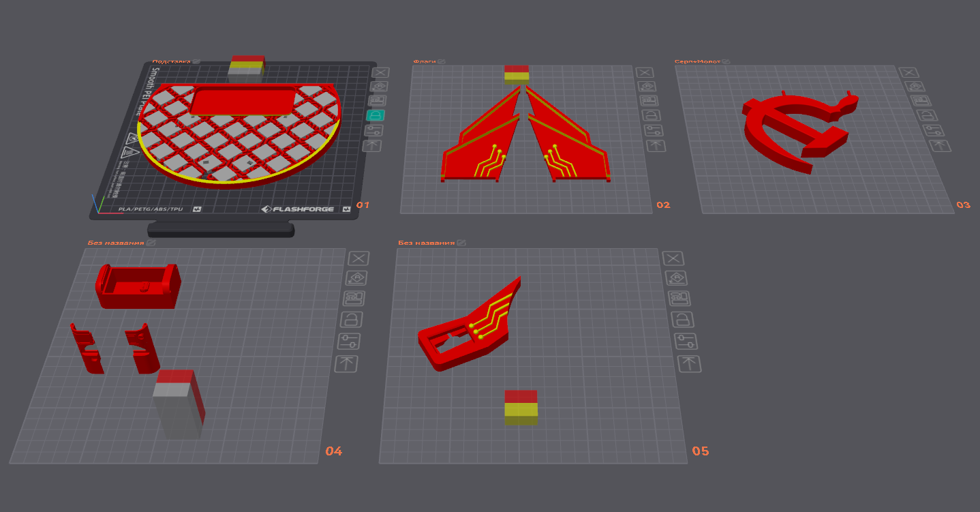Remove plate 02 with its X icon
Image resolution: width=980 pixels, height=512 pixels.
coord(644,72)
